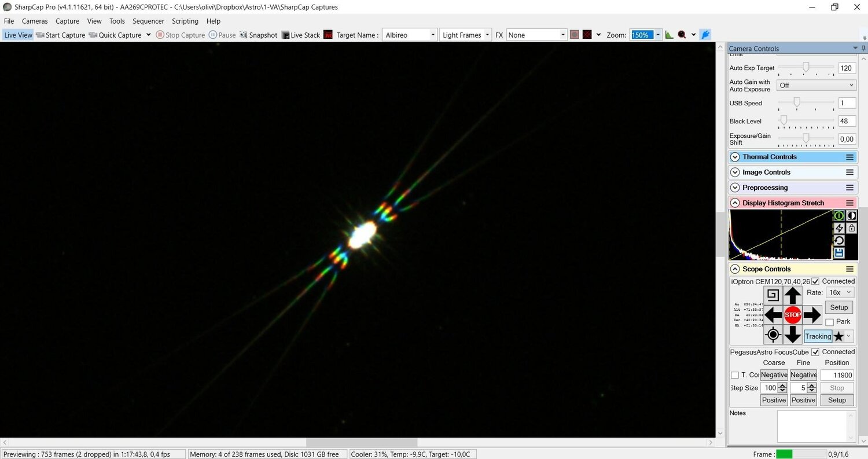Open the Snapshot toolbar tool
The width and height of the screenshot is (868, 459).
click(x=258, y=35)
